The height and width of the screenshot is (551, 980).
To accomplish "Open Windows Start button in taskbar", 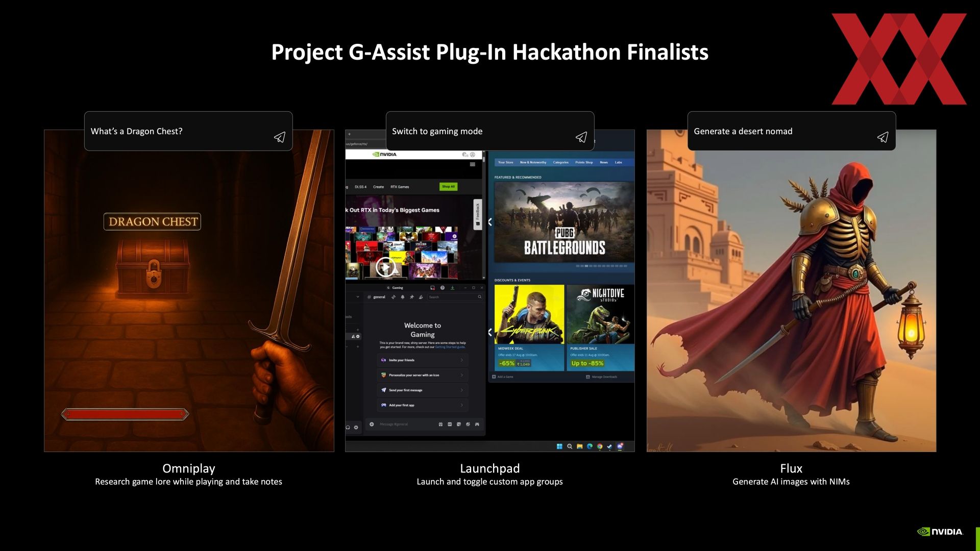I will tap(559, 446).
